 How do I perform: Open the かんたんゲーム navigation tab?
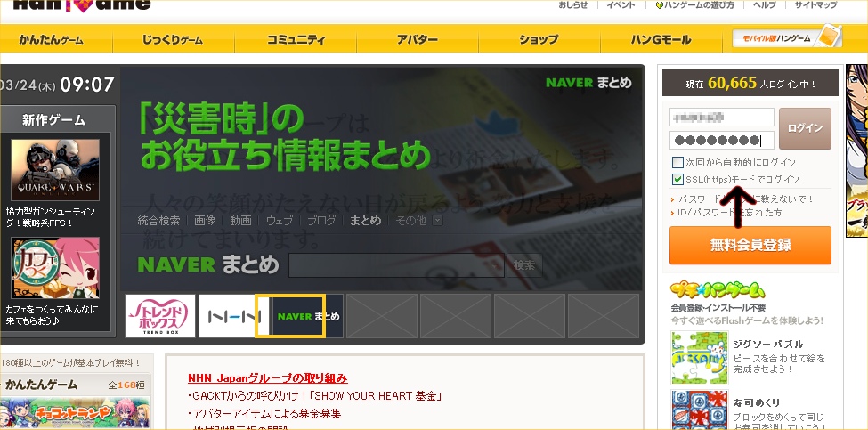click(x=51, y=40)
